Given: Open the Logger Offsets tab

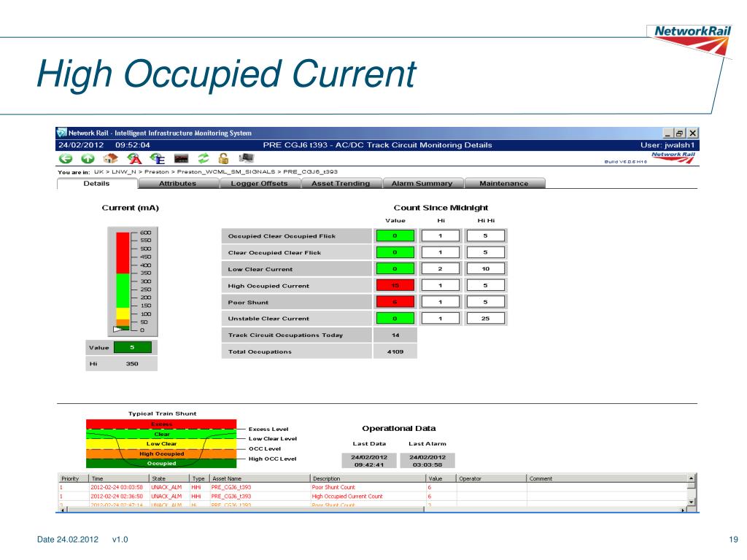Looking at the screenshot, I should pos(259,183).
